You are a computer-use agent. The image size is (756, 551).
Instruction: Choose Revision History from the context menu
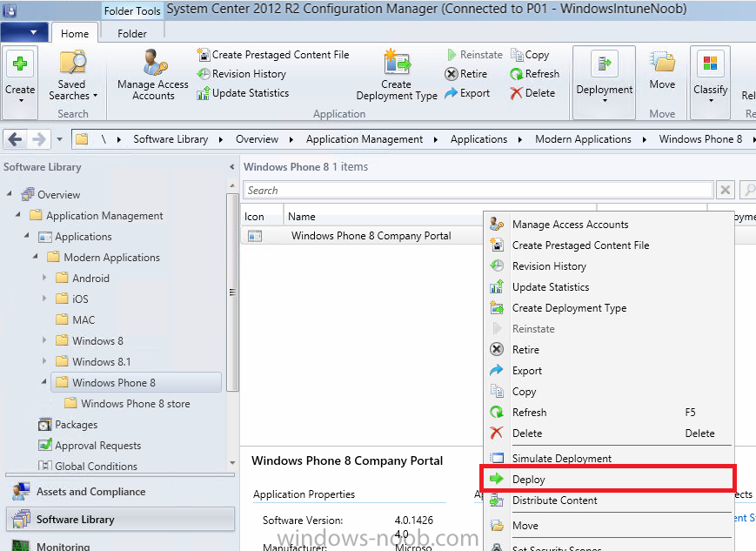coord(608,265)
